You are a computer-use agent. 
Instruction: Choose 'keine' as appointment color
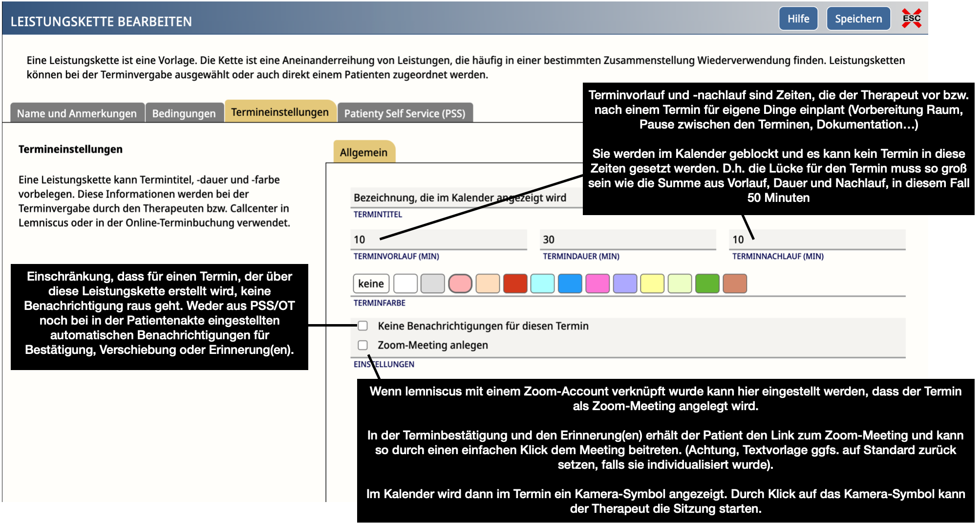pyautogui.click(x=371, y=284)
